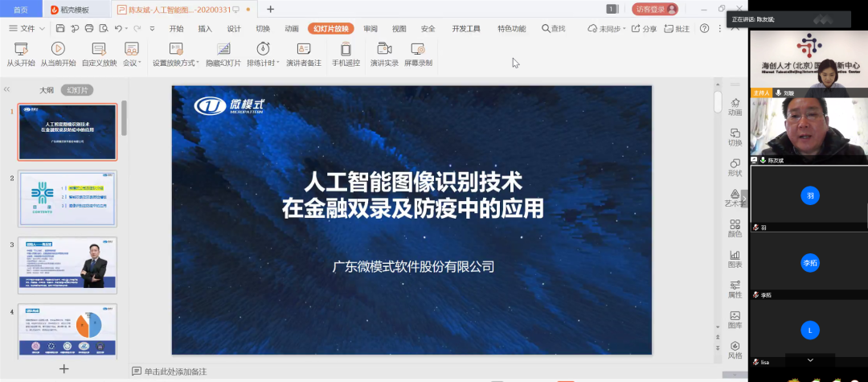Viewport: 868px width, 382px height.
Task: Open the 安全 ribbon tab
Action: tap(428, 29)
